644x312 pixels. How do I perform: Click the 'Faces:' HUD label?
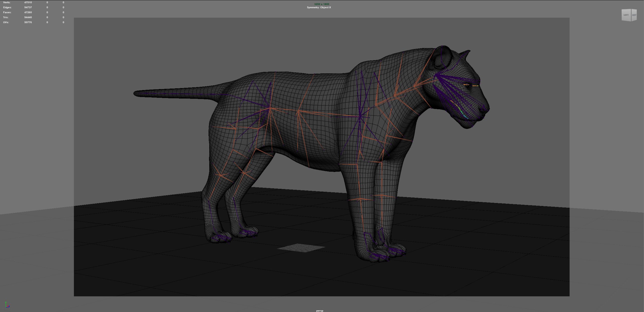tap(7, 12)
